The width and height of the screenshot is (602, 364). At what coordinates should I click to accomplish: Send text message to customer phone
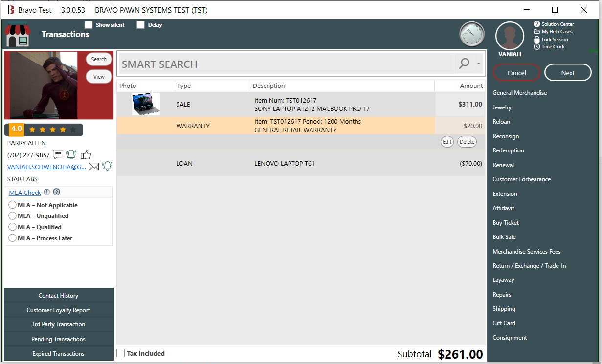pyautogui.click(x=58, y=155)
